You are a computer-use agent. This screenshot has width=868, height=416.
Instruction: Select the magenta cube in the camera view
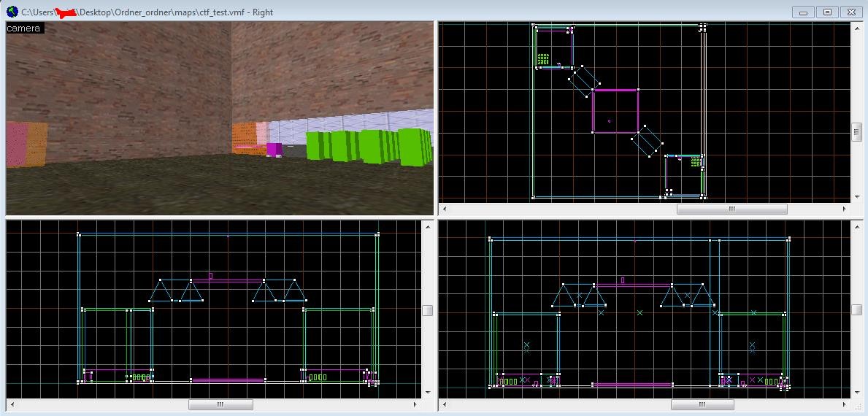[274, 150]
